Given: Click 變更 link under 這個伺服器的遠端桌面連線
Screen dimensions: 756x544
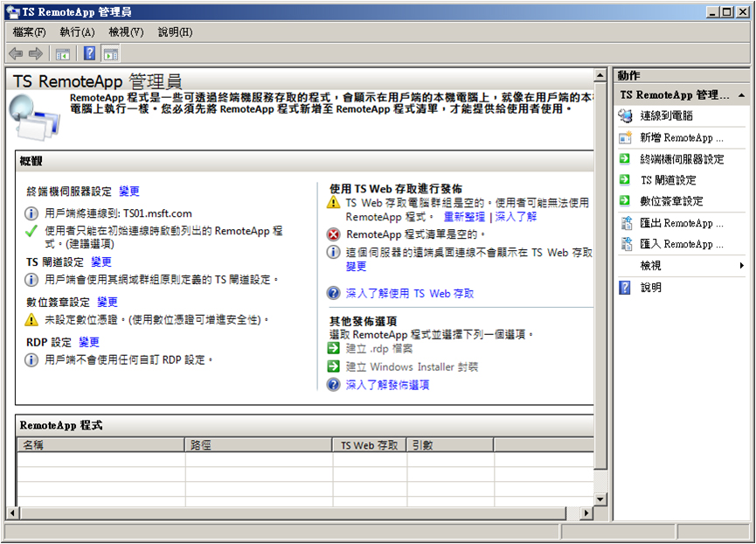Looking at the screenshot, I should (x=357, y=266).
